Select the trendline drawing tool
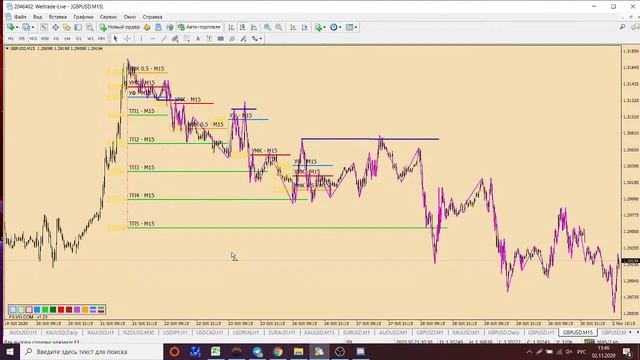This screenshot has height=360, width=640. point(164,39)
